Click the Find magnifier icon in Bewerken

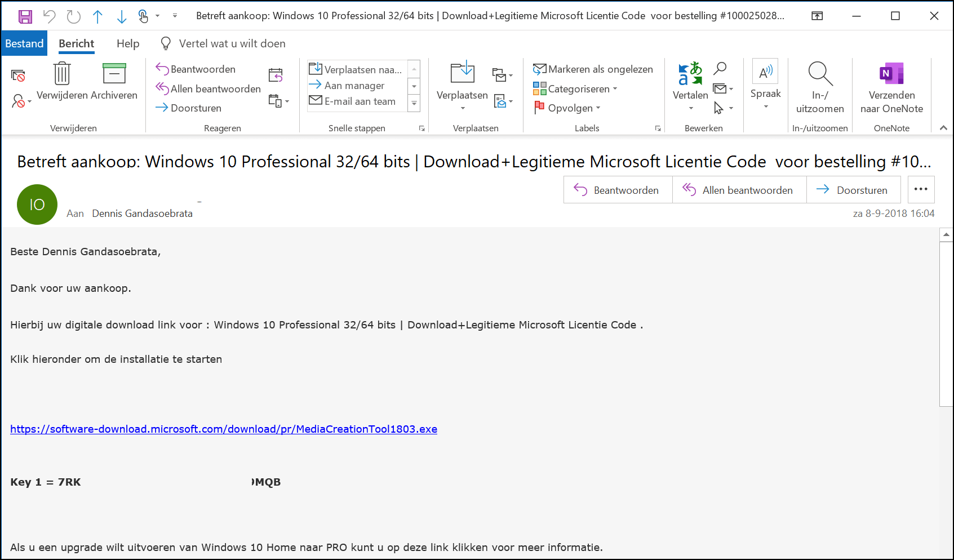(x=720, y=69)
